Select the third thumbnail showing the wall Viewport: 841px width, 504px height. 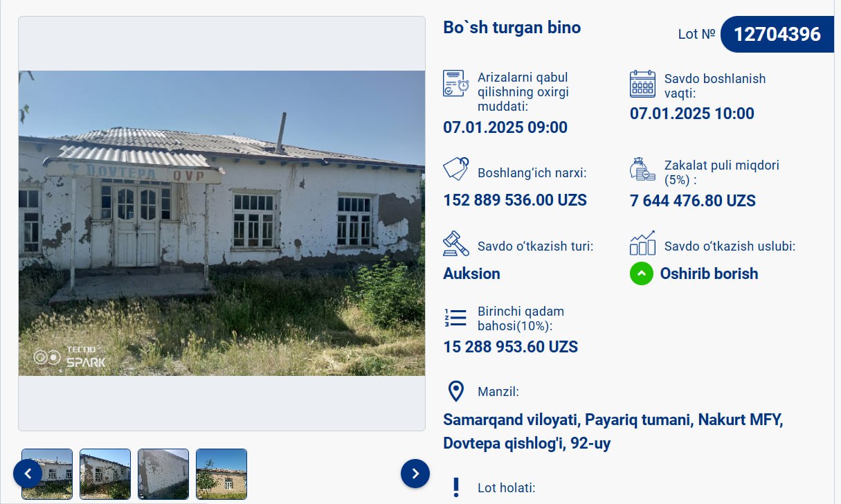(x=163, y=474)
